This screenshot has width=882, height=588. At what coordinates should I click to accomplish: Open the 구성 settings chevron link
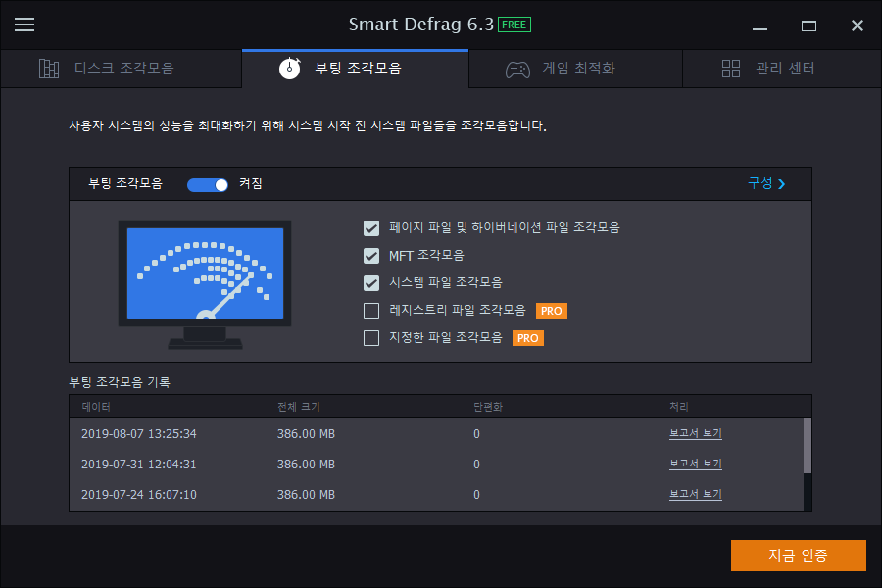coord(766,183)
